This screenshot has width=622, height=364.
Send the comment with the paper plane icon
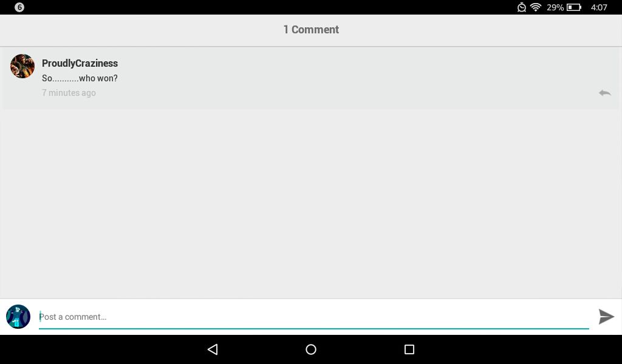(606, 317)
